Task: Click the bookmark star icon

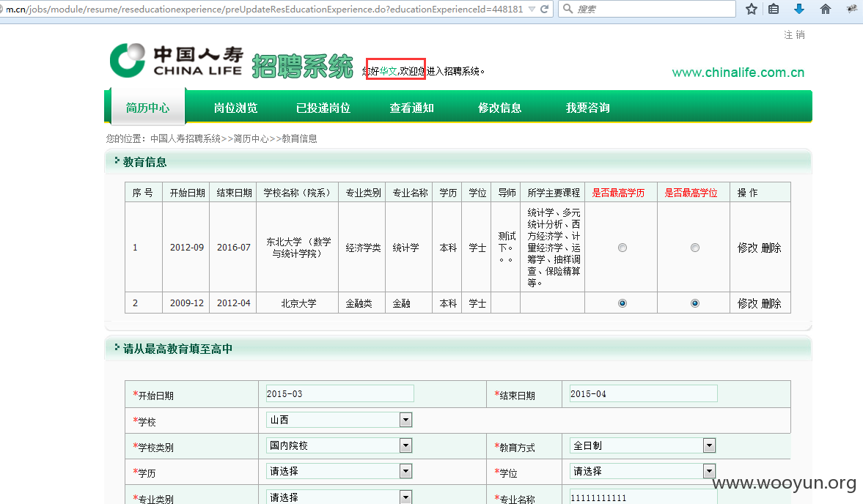Action: [752, 9]
